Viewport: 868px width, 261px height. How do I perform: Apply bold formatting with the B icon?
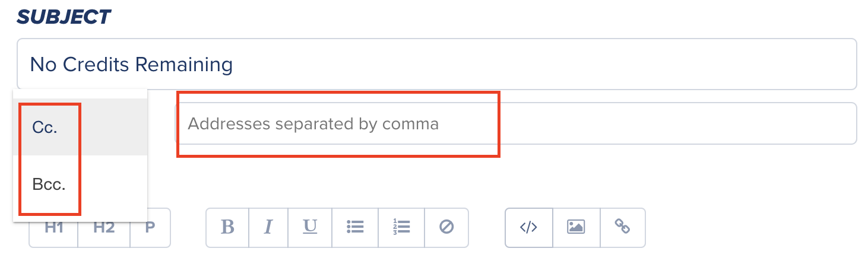pos(227,227)
